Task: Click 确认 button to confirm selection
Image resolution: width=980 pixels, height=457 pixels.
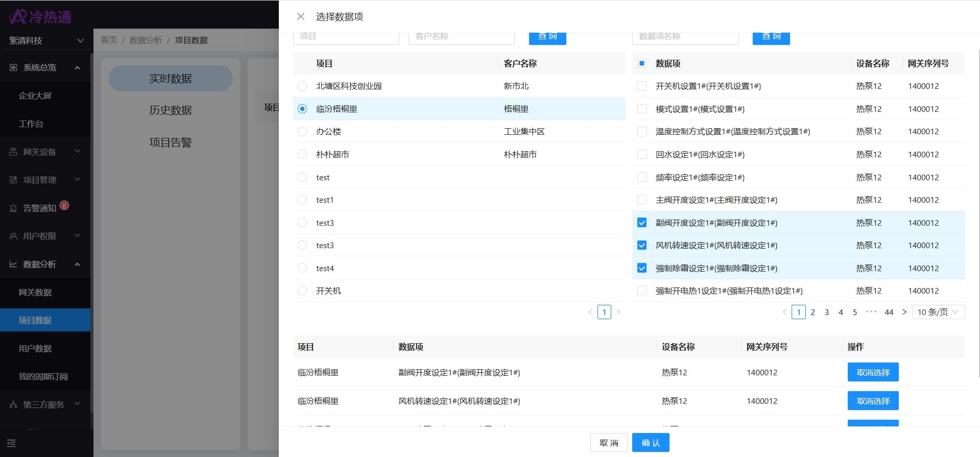Action: click(x=651, y=443)
